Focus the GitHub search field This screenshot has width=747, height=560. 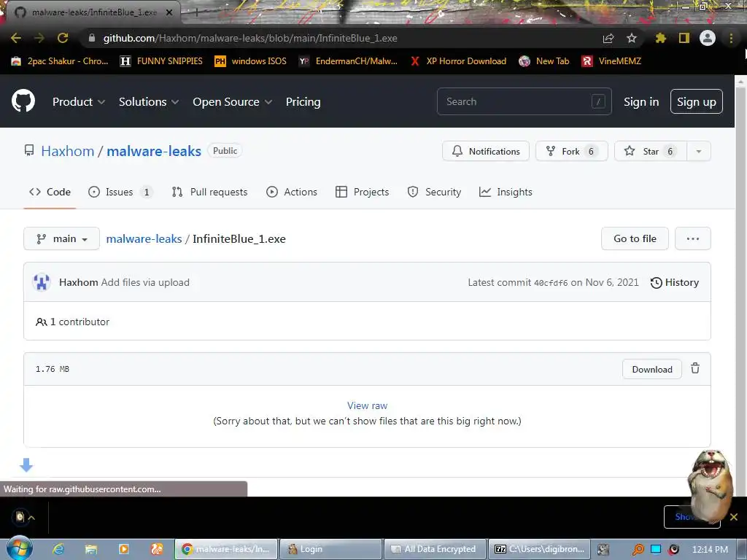tap(524, 101)
